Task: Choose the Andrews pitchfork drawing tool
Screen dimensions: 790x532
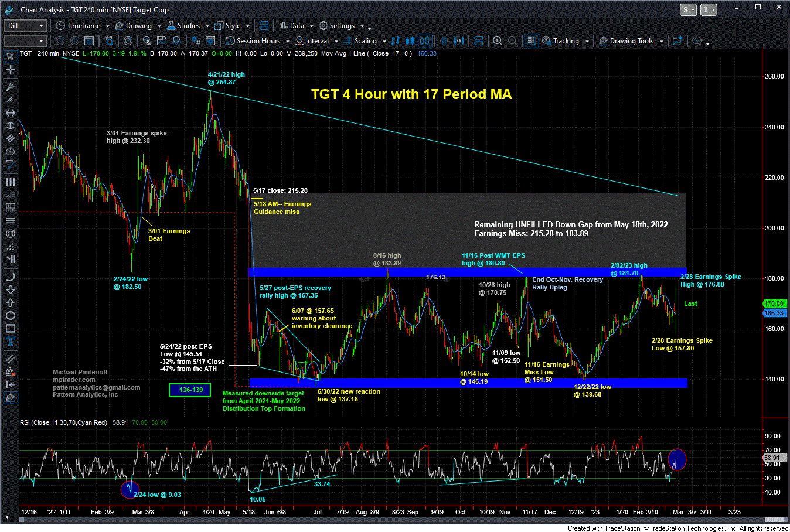Action: pos(10,87)
